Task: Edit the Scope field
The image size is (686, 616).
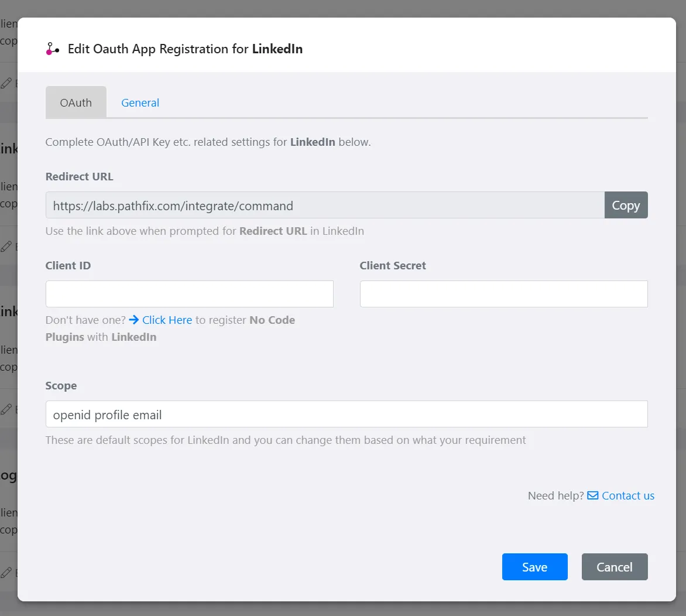Action: [347, 414]
